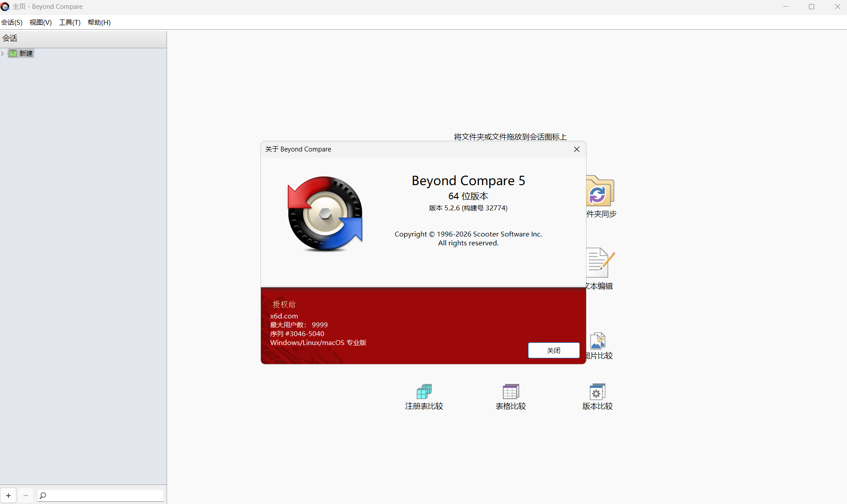
Task: Click the 会话 panel header
Action: pyautogui.click(x=83, y=39)
